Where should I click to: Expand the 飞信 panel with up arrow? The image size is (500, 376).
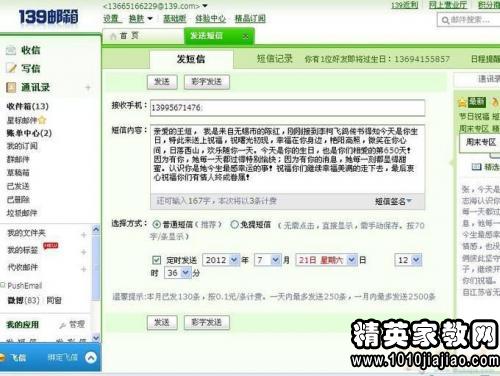point(91,358)
